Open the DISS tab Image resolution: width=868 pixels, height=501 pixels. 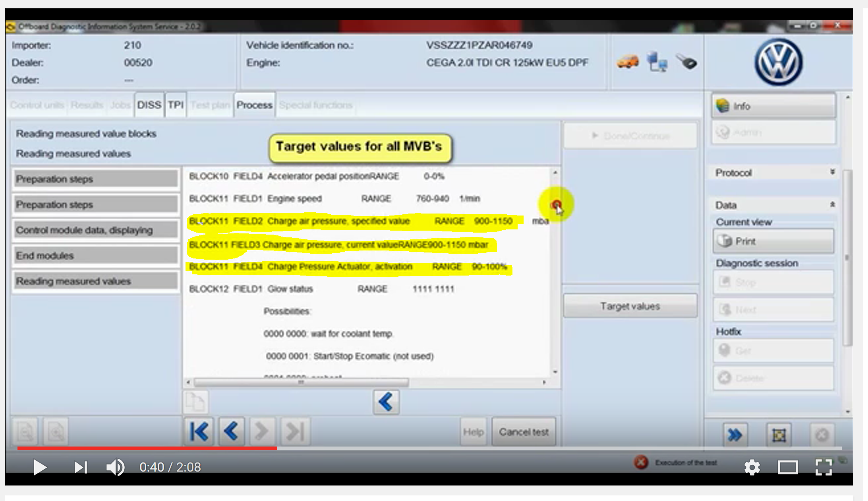click(x=149, y=105)
